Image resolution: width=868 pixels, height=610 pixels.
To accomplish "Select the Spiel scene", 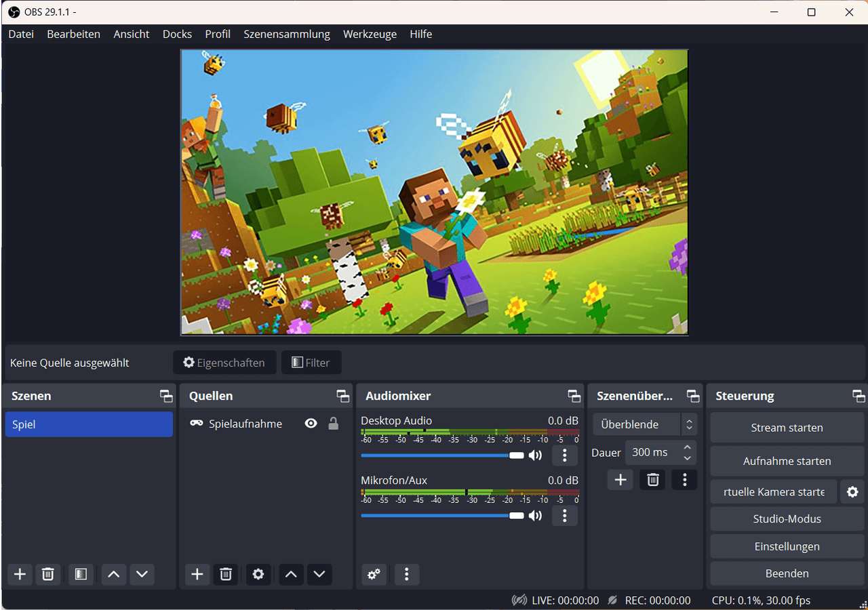I will pyautogui.click(x=89, y=424).
